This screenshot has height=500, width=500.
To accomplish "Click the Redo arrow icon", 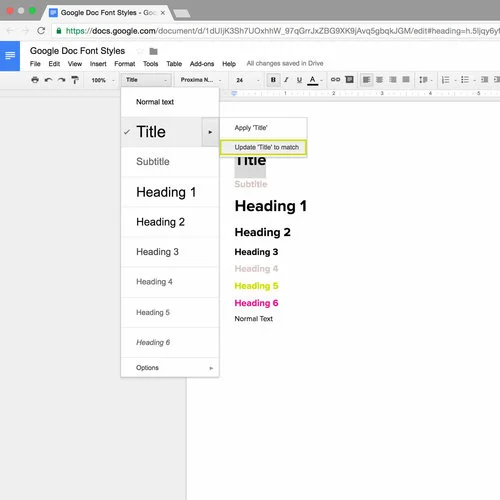I will [61, 80].
